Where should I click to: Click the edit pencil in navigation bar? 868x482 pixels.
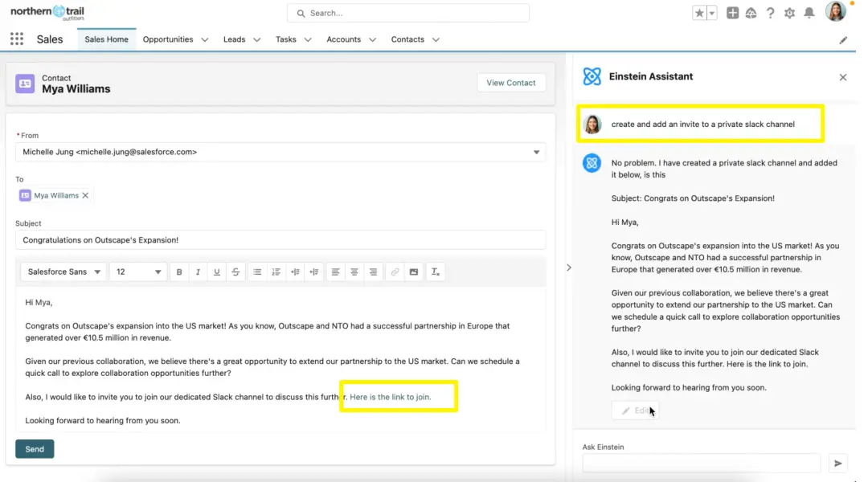tap(843, 40)
